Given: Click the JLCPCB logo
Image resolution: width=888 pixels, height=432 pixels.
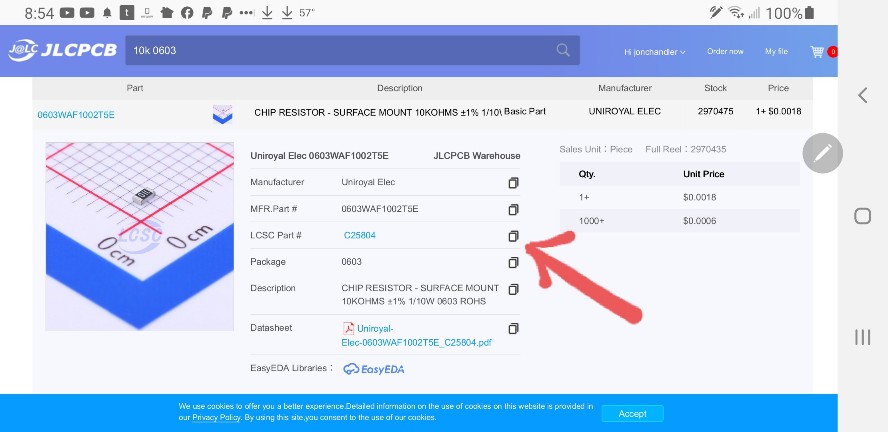Looking at the screenshot, I should point(62,50).
